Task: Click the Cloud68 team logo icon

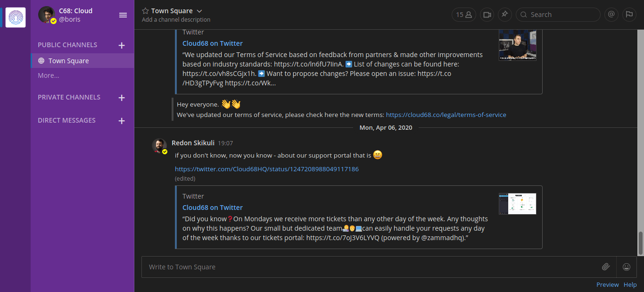Action: point(16,17)
